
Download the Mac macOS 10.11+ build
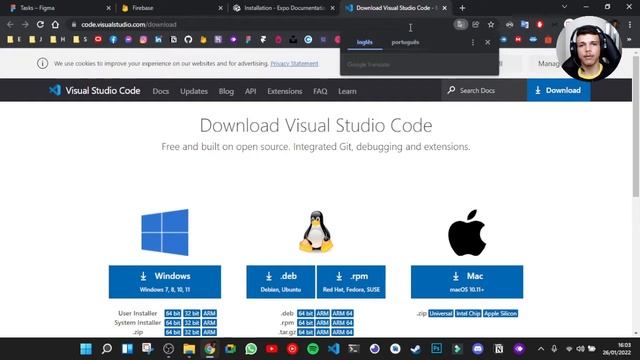click(x=467, y=282)
